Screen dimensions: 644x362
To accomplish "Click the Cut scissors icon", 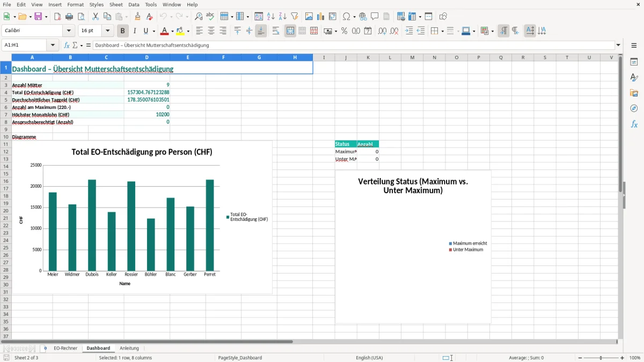I will [96, 17].
